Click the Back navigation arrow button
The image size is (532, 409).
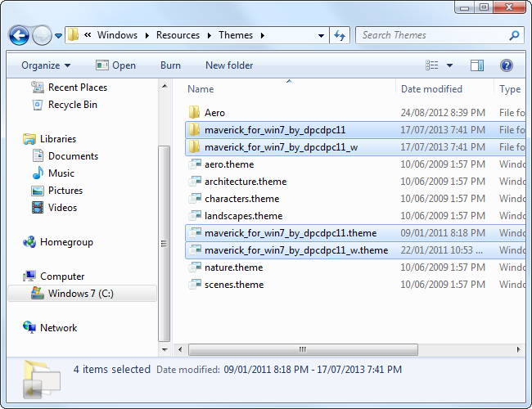click(20, 36)
